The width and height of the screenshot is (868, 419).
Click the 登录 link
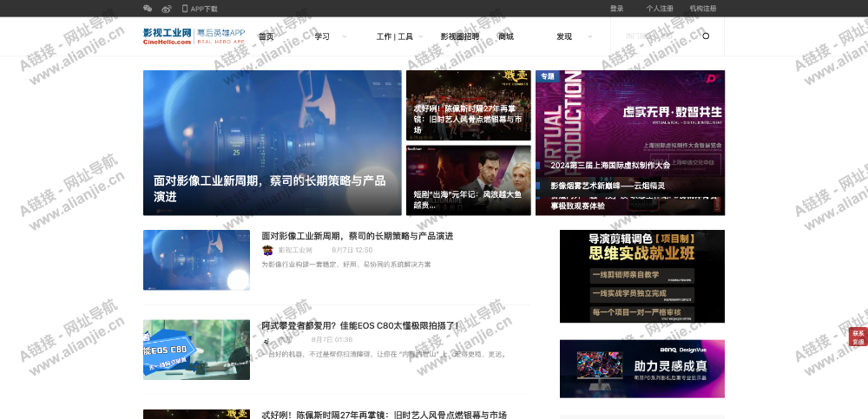[616, 9]
